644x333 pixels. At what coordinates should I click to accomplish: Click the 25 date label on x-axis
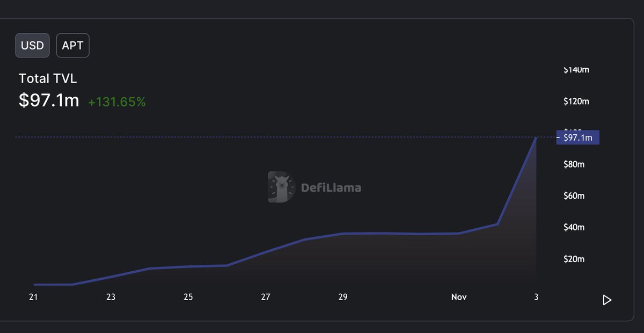click(x=188, y=297)
